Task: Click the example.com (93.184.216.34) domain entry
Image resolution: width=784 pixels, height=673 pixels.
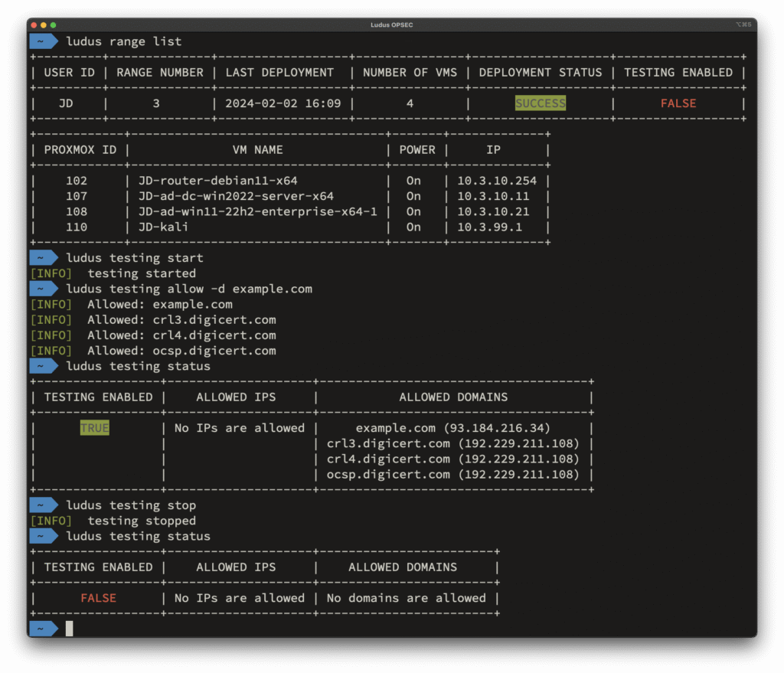Action: tap(452, 428)
